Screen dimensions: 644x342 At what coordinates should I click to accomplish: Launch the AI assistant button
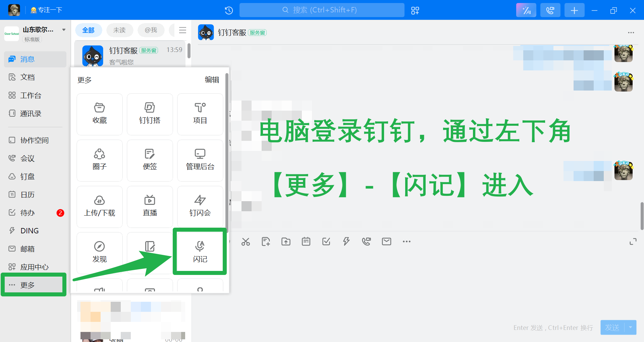coord(526,10)
